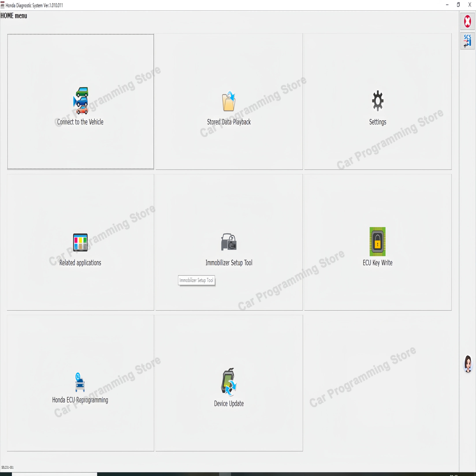
Task: Click the assistant avatar icon on right
Action: pos(468,364)
